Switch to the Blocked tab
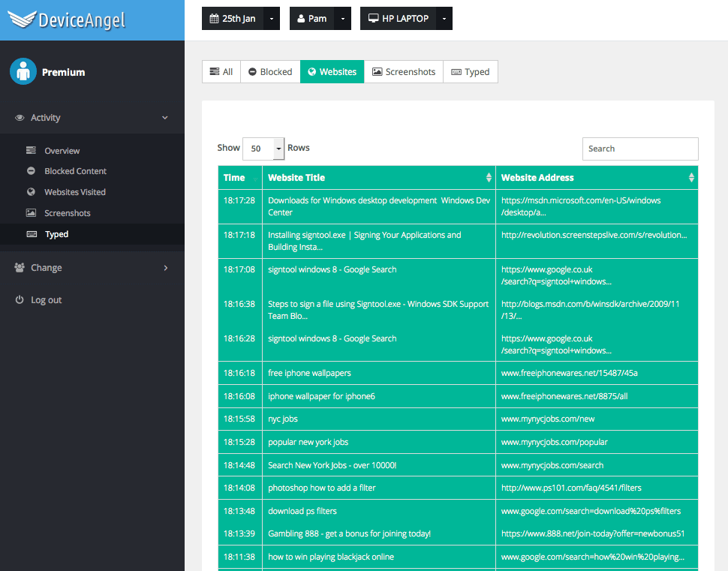Image resolution: width=728 pixels, height=571 pixels. point(270,71)
